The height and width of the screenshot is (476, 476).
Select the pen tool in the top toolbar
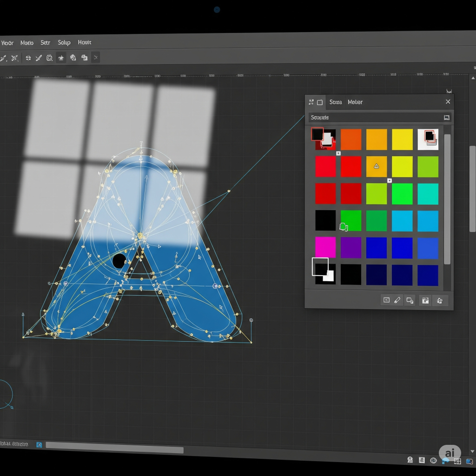[4, 58]
